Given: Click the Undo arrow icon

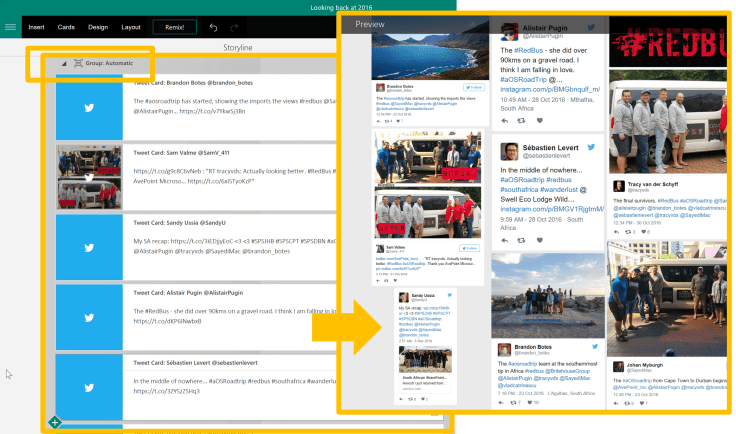Looking at the screenshot, I should coord(213,27).
